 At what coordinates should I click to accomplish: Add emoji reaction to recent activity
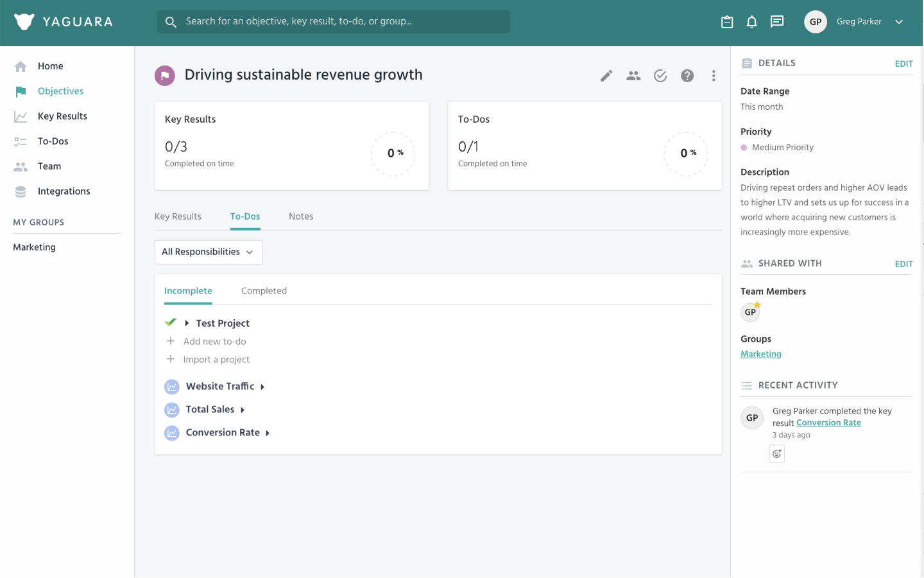pos(777,454)
